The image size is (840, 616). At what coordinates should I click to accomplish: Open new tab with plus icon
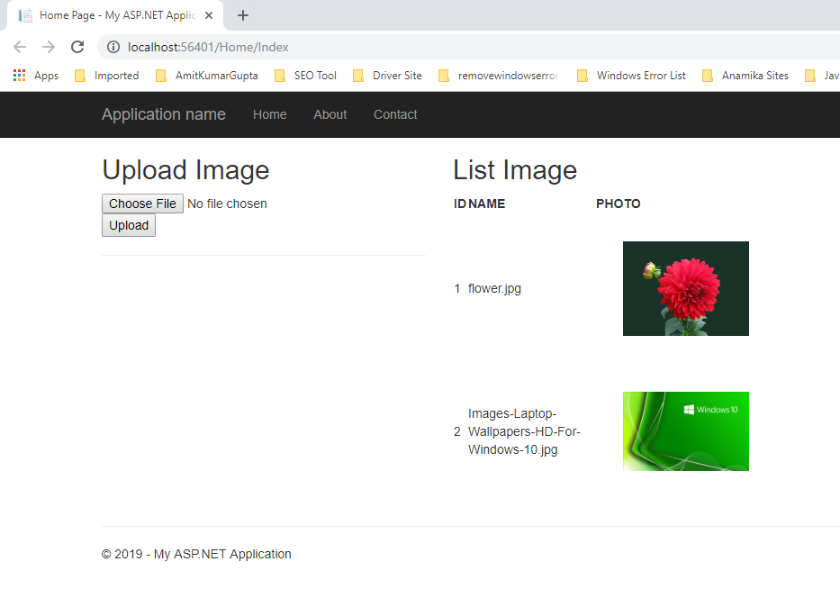243,15
